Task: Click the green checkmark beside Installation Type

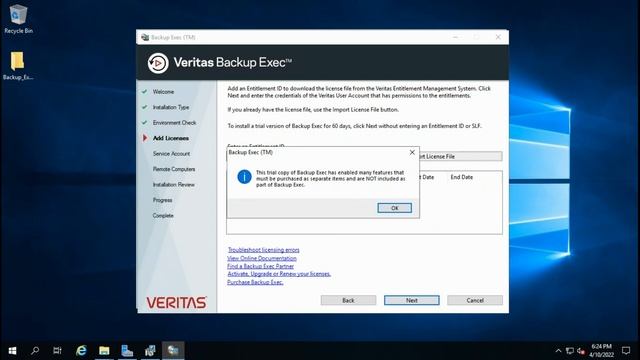Action: (x=144, y=107)
